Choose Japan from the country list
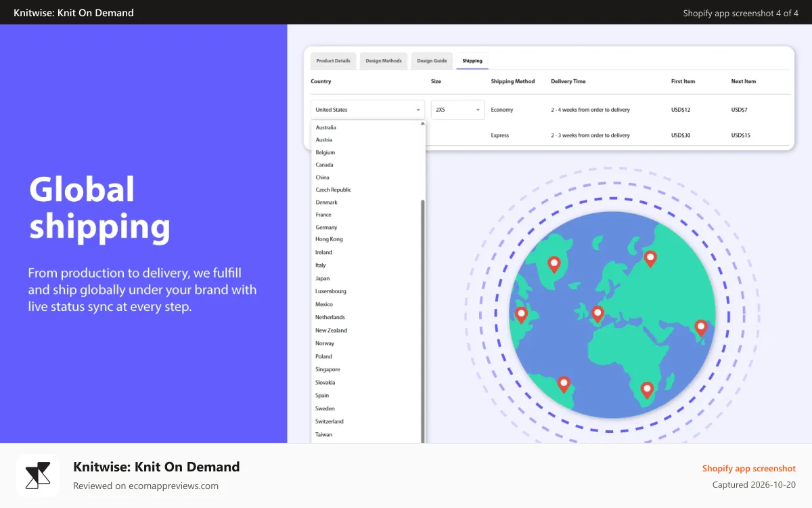The image size is (812, 508). click(322, 278)
